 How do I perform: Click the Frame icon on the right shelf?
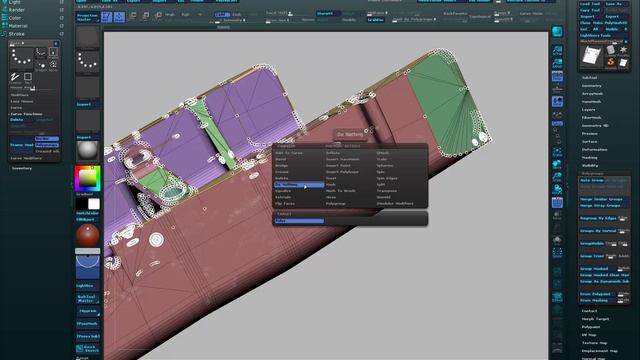coord(557,152)
